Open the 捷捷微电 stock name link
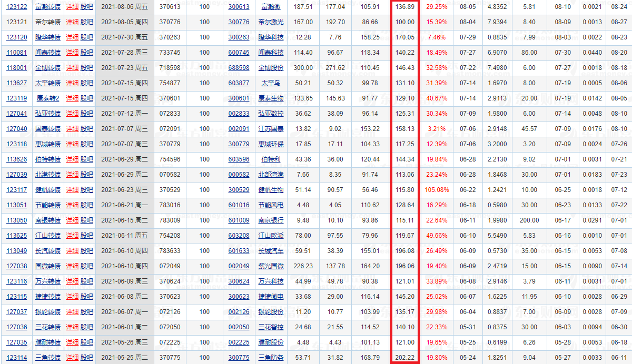Viewport: 632px width, 364px height. tap(271, 297)
